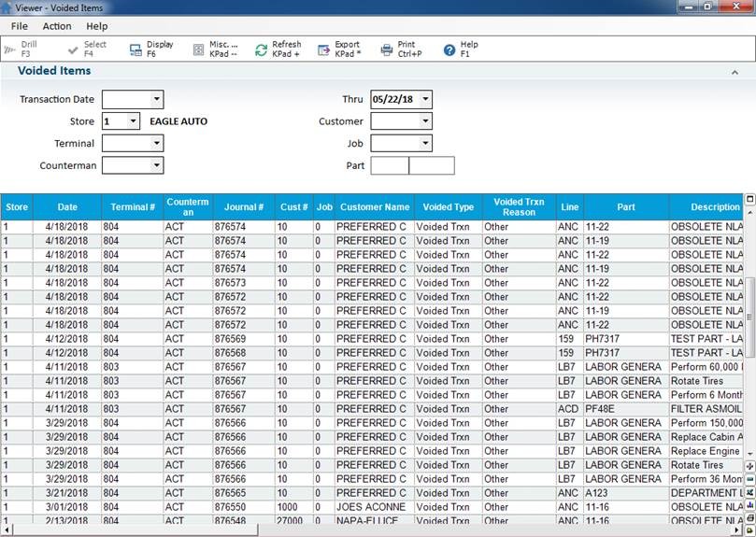
Task: Sort by the Journal # column header
Action: click(244, 206)
